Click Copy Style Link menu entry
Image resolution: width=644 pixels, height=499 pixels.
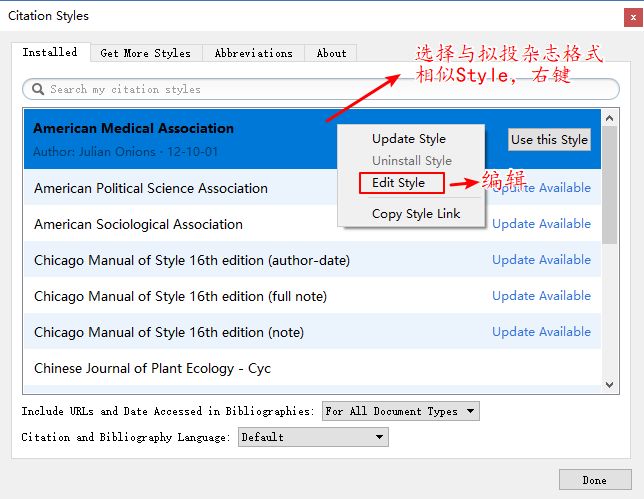click(x=416, y=214)
